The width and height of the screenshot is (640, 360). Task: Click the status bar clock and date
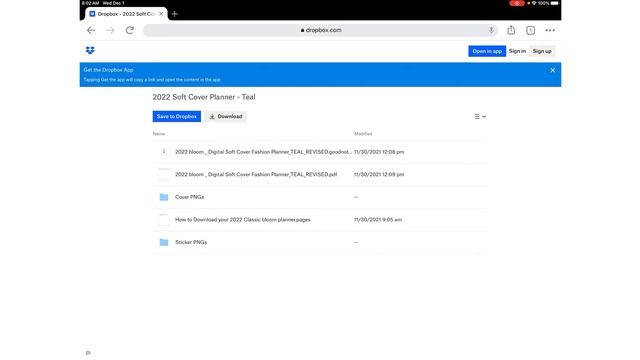tap(103, 3)
